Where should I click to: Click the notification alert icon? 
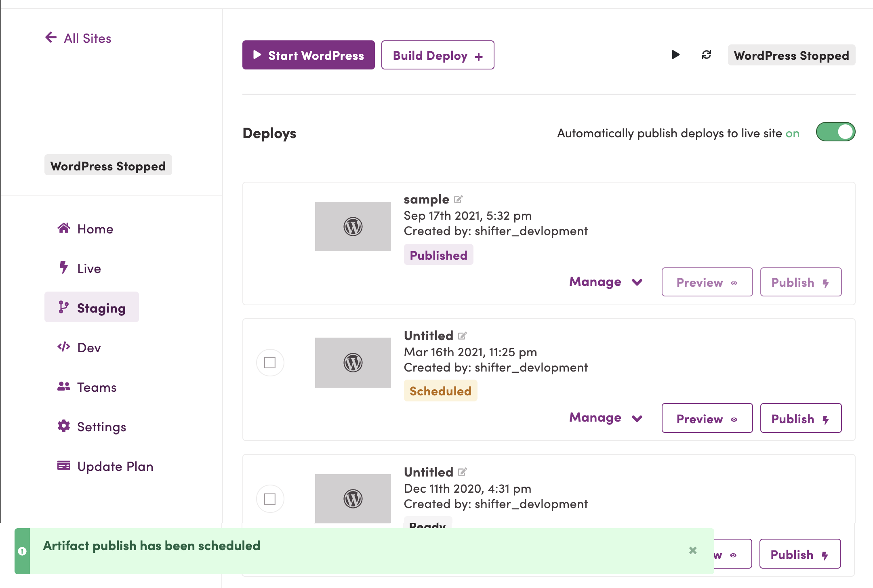pos(22,551)
